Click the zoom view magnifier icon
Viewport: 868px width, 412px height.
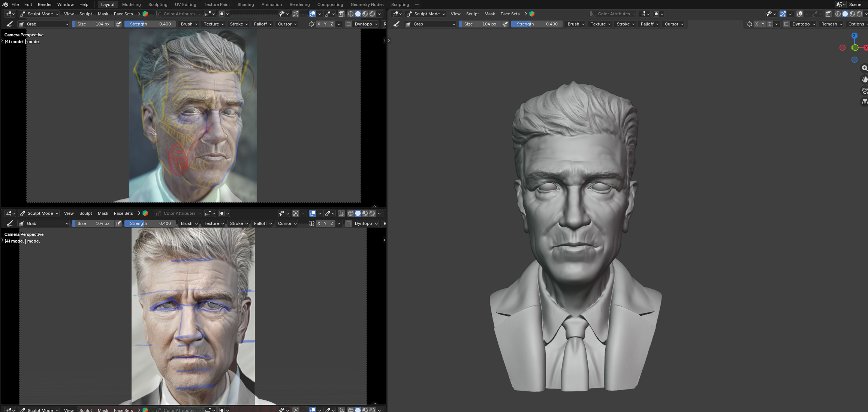[x=864, y=68]
